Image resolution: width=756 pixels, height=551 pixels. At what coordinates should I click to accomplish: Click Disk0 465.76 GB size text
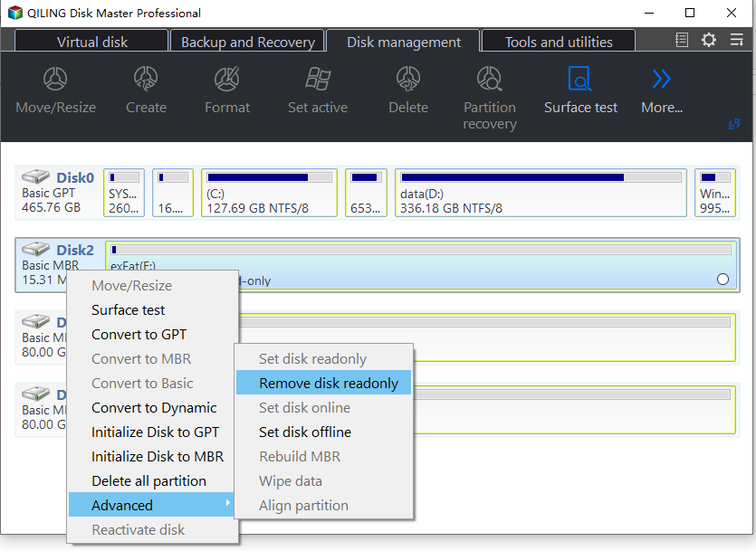pyautogui.click(x=51, y=207)
